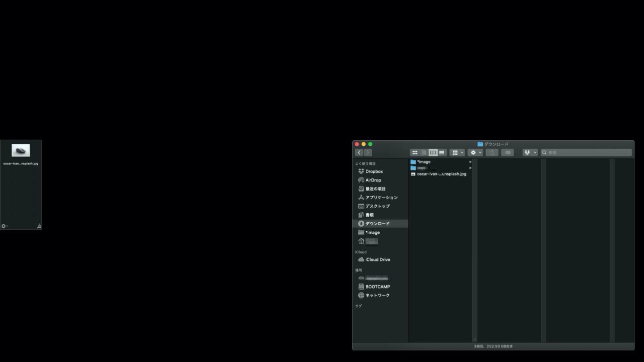Select 最近の項目 in the sidebar
This screenshot has width=644, height=362.
click(x=380, y=189)
